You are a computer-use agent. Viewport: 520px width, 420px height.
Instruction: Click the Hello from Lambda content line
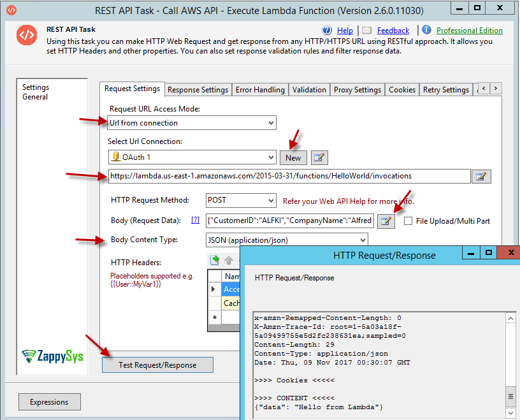(319, 407)
